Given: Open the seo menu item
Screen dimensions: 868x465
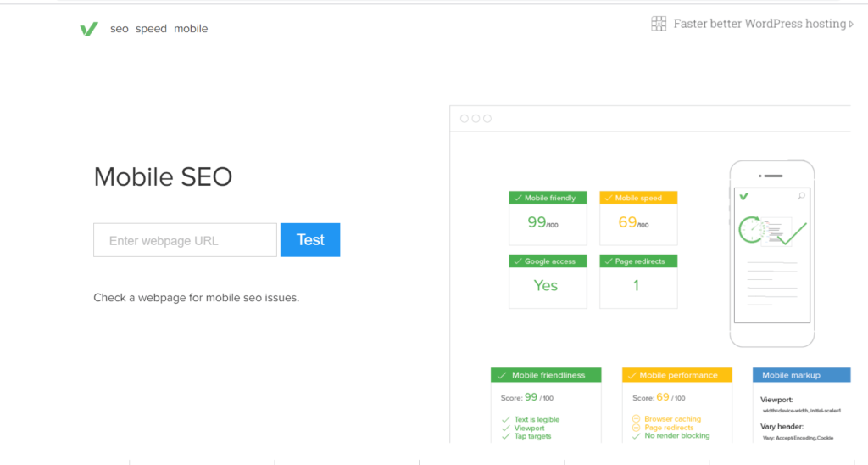Looking at the screenshot, I should pyautogui.click(x=120, y=29).
